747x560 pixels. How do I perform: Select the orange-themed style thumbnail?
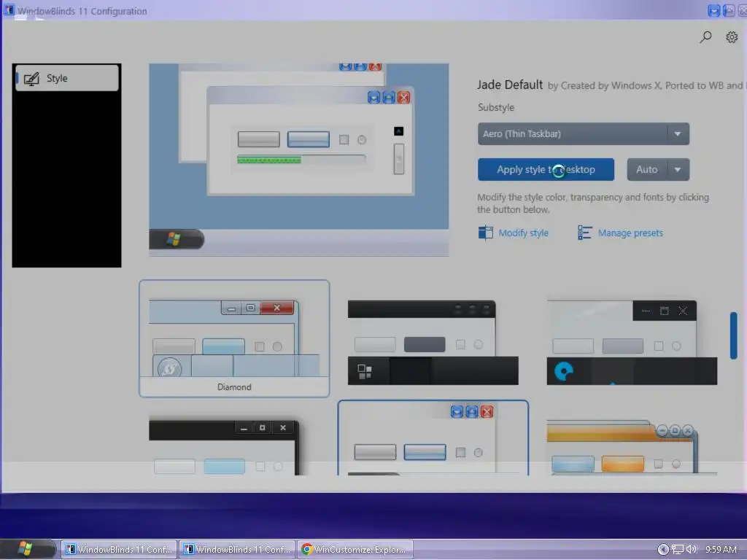coord(632,447)
